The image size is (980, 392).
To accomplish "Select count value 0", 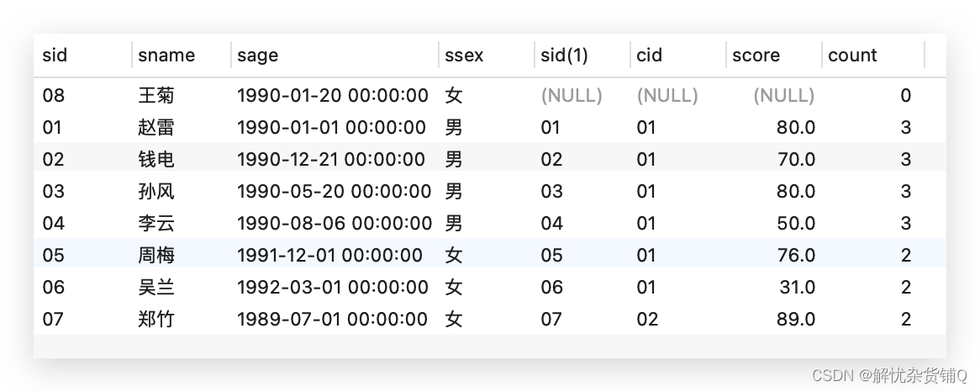I will pos(906,96).
